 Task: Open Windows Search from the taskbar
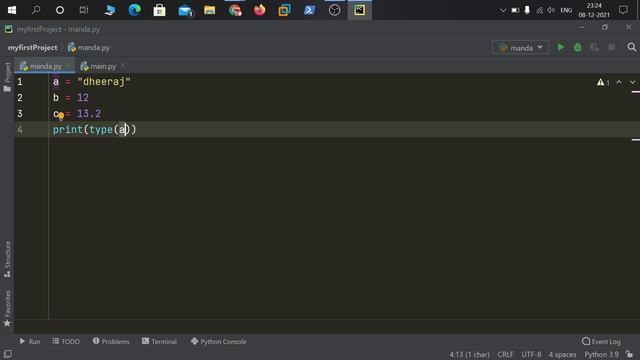36,10
